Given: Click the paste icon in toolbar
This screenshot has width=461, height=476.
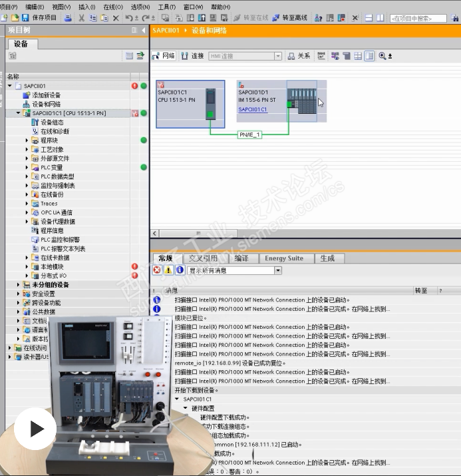Looking at the screenshot, I should point(104,18).
